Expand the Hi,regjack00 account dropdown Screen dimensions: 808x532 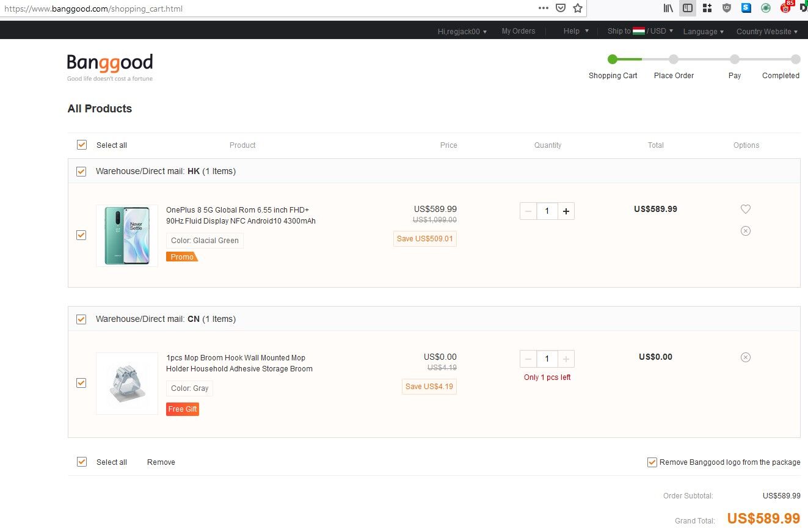click(x=462, y=31)
